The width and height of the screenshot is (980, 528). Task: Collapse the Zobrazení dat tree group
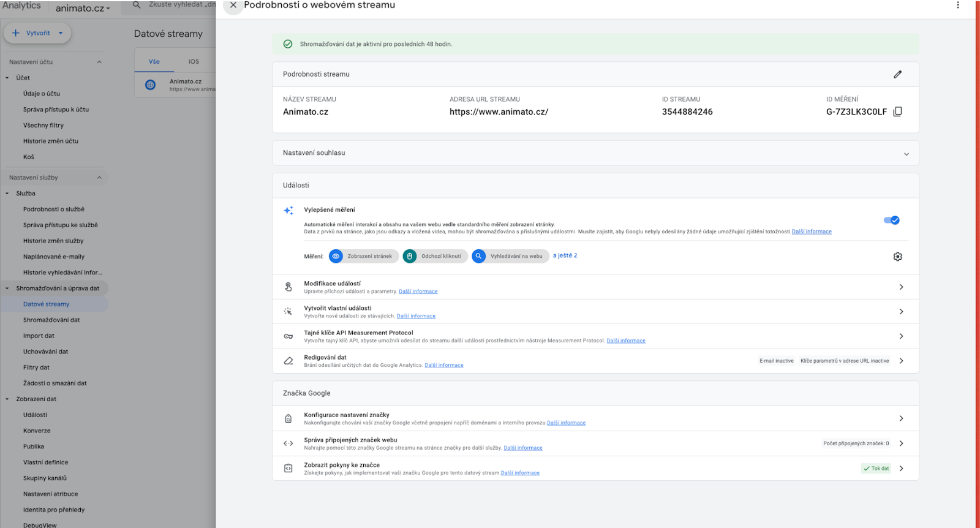coord(7,399)
